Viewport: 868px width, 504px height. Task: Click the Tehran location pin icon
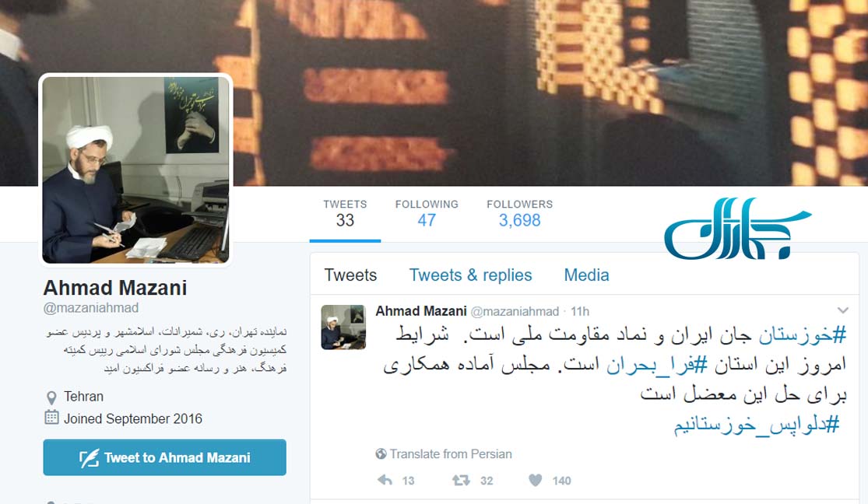point(51,397)
